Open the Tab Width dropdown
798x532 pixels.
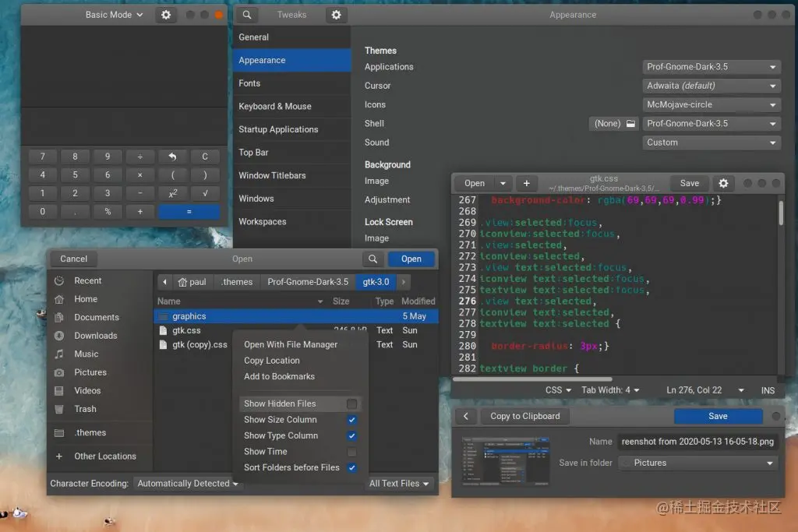tap(610, 390)
